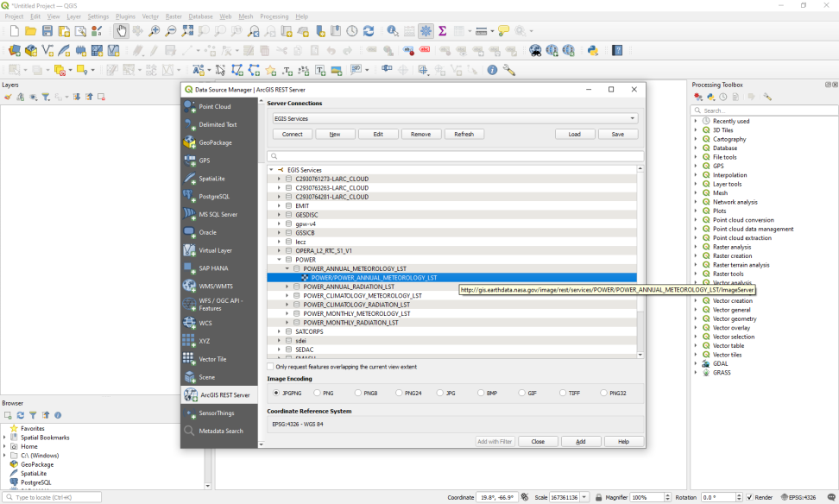
Task: Collapse the POWER service folder
Action: [279, 260]
